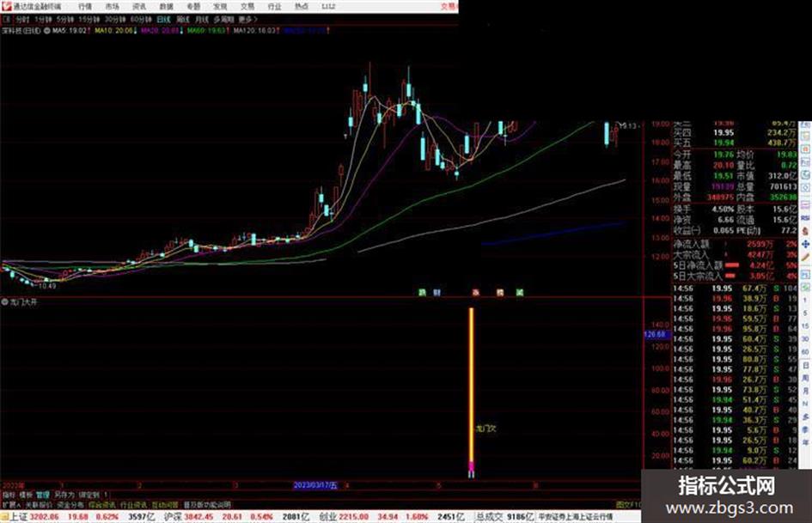Click the 绑定到 bind-to button
Viewport: 812px width, 523px height.
89,495
